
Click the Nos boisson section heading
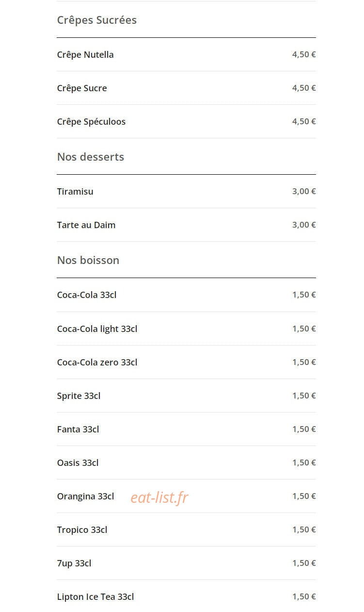coord(88,260)
